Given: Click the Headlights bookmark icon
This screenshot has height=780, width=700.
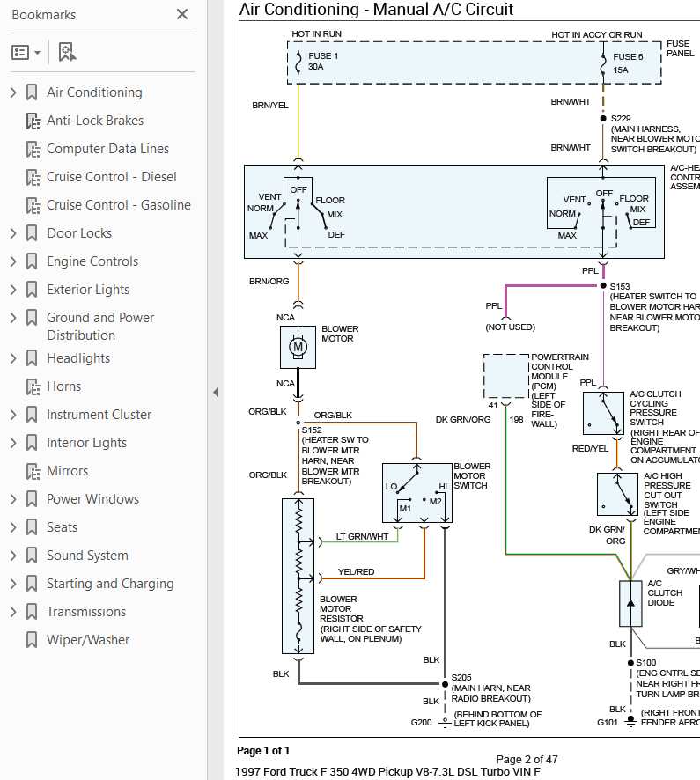Looking at the screenshot, I should 32,358.
